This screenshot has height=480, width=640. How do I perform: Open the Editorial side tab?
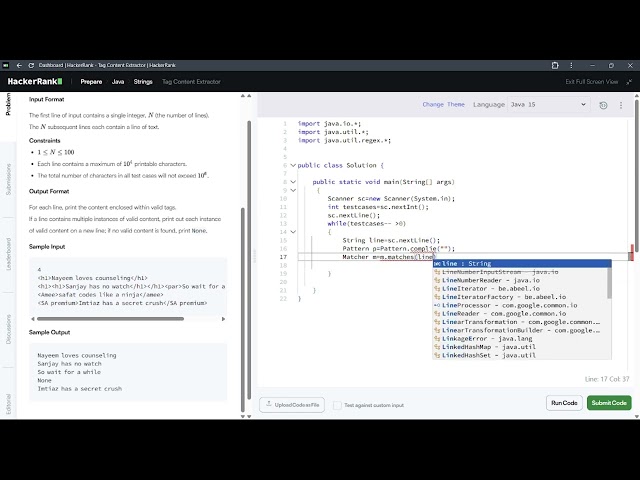[x=8, y=404]
